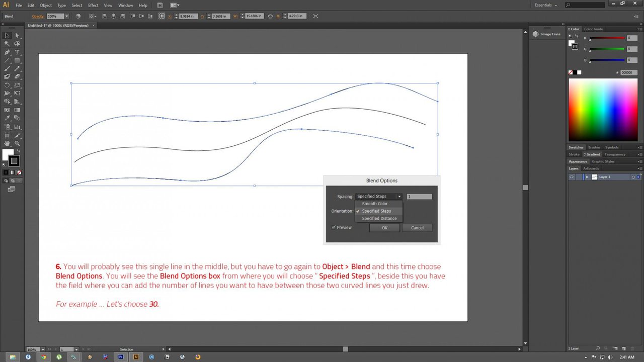Open the Effect menu
The width and height of the screenshot is (644, 362).
click(93, 5)
